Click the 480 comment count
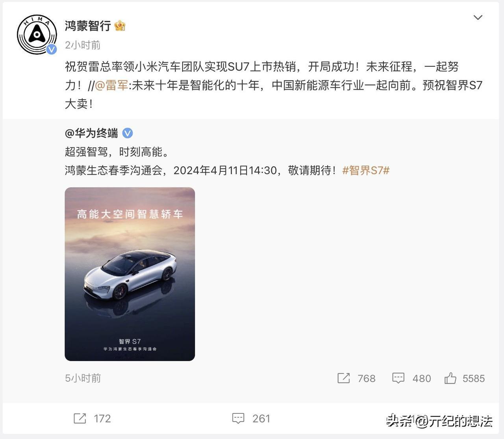 422,379
